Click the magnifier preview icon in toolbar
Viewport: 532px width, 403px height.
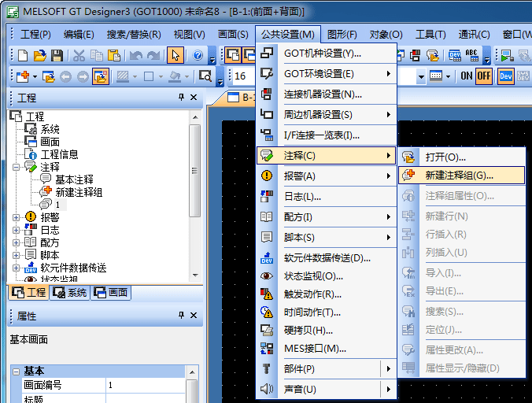[x=204, y=76]
